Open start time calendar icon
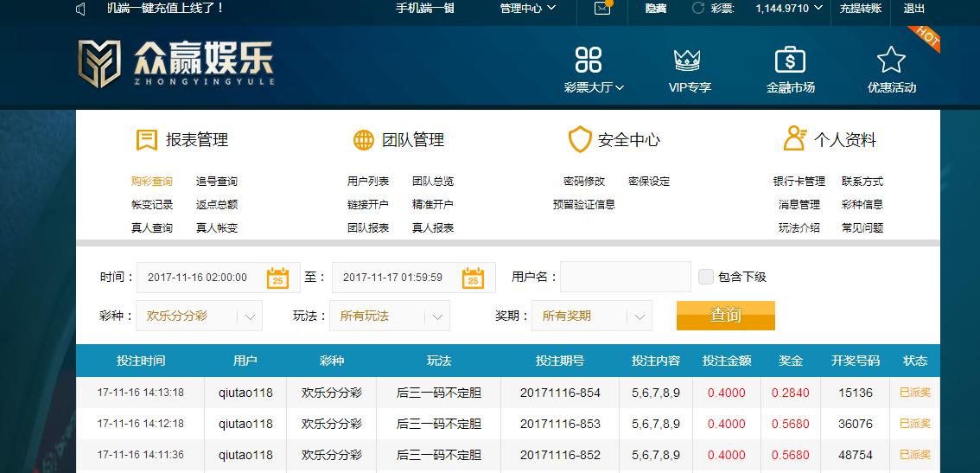 [277, 278]
